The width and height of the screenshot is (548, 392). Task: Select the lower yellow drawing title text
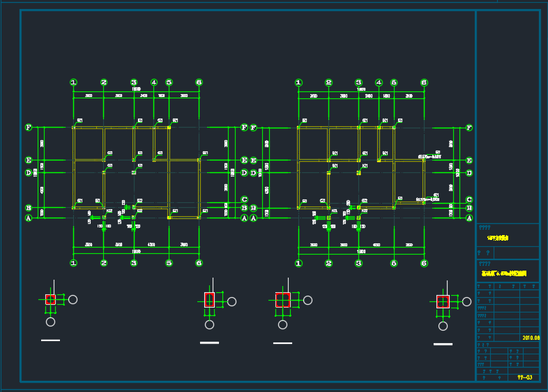(504, 273)
